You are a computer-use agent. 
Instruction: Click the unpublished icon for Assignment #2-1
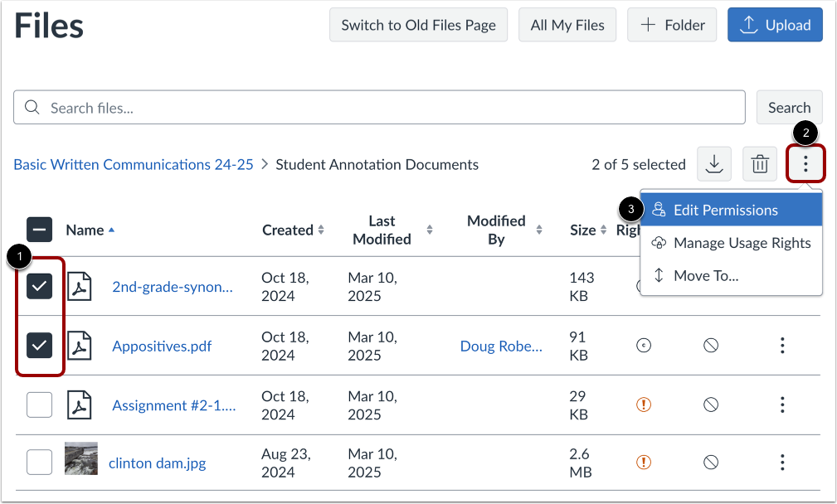[711, 405]
